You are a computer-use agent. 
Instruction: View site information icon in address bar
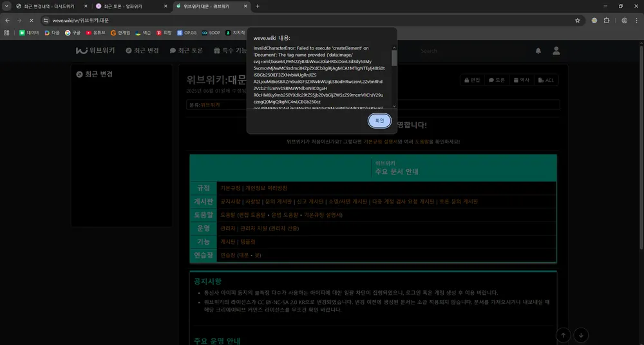pyautogui.click(x=46, y=20)
